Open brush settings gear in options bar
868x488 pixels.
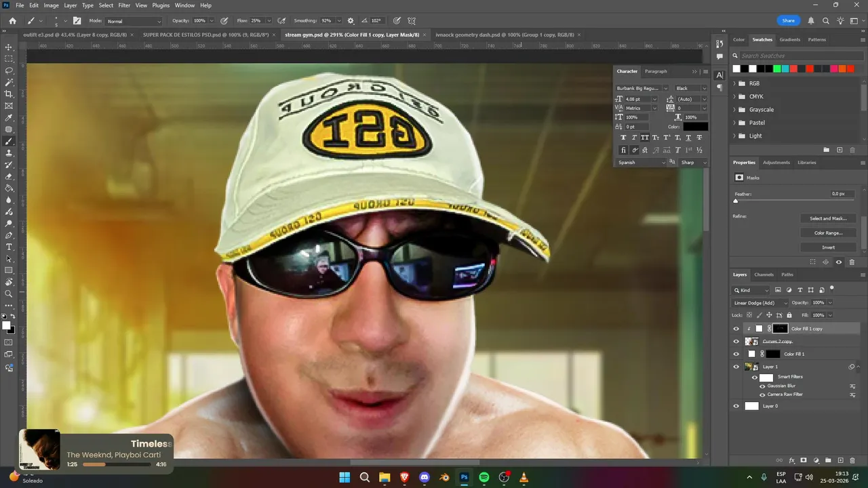tap(351, 21)
